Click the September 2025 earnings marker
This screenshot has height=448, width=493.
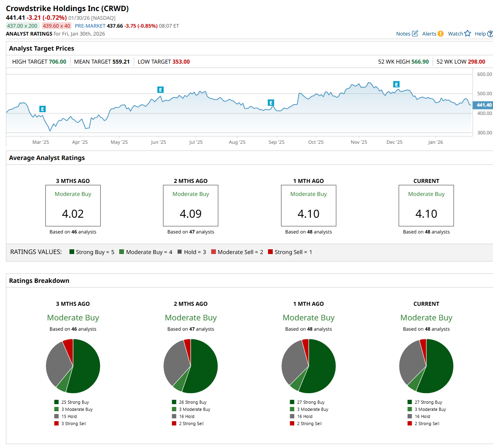pos(271,103)
